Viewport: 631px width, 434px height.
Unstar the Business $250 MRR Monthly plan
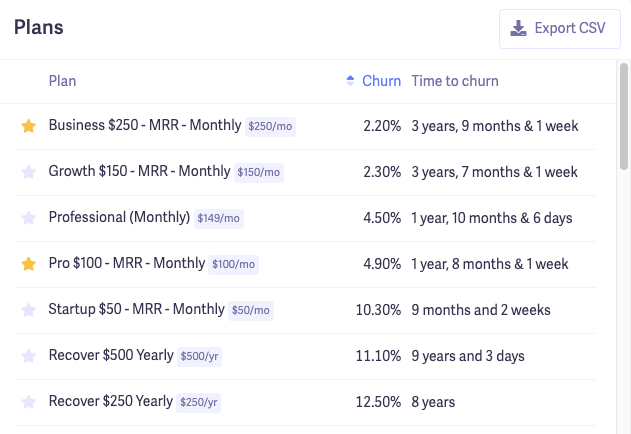(28, 126)
